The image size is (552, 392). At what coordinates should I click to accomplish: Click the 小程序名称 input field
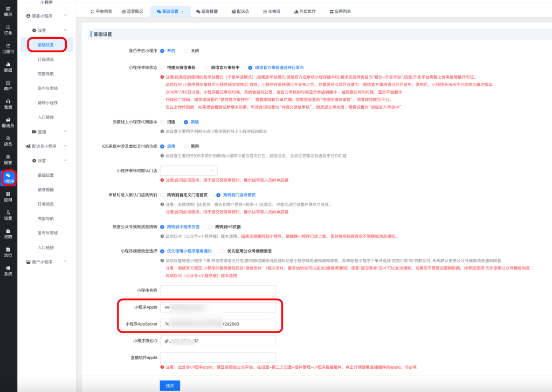pyautogui.click(x=218, y=291)
